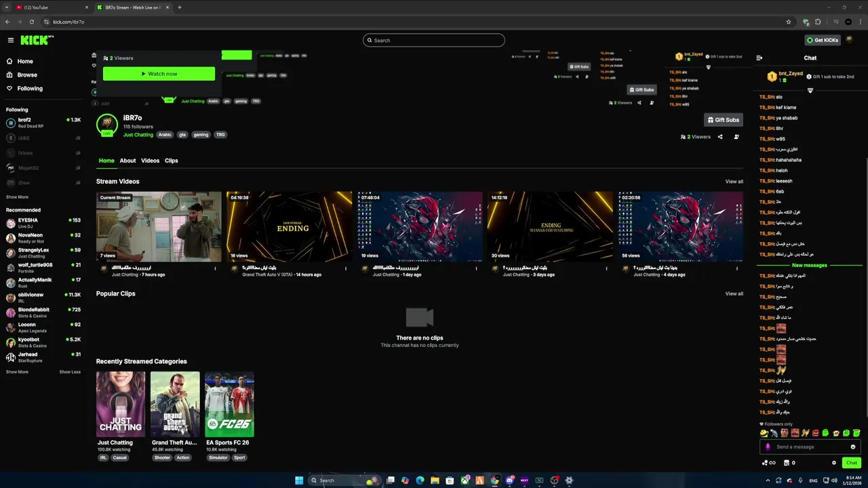Open user profile avatar in header
This screenshot has height=488, width=868.
click(850, 40)
